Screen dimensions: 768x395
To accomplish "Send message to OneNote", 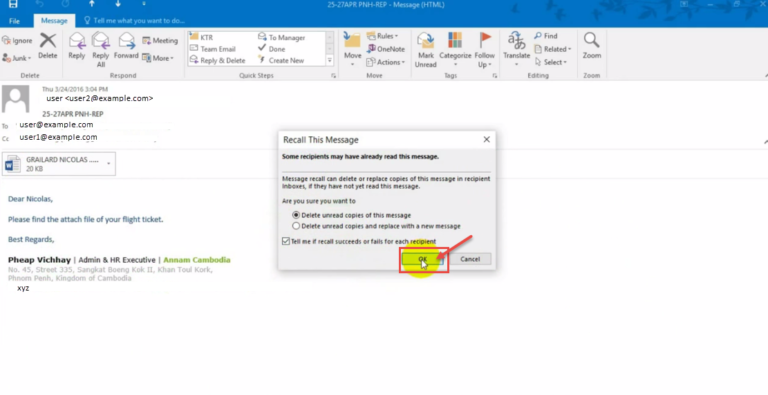I will (x=385, y=49).
